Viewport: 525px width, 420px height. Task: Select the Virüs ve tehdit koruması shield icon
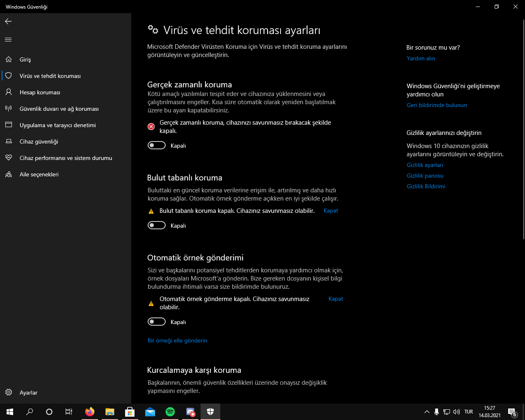coord(9,76)
